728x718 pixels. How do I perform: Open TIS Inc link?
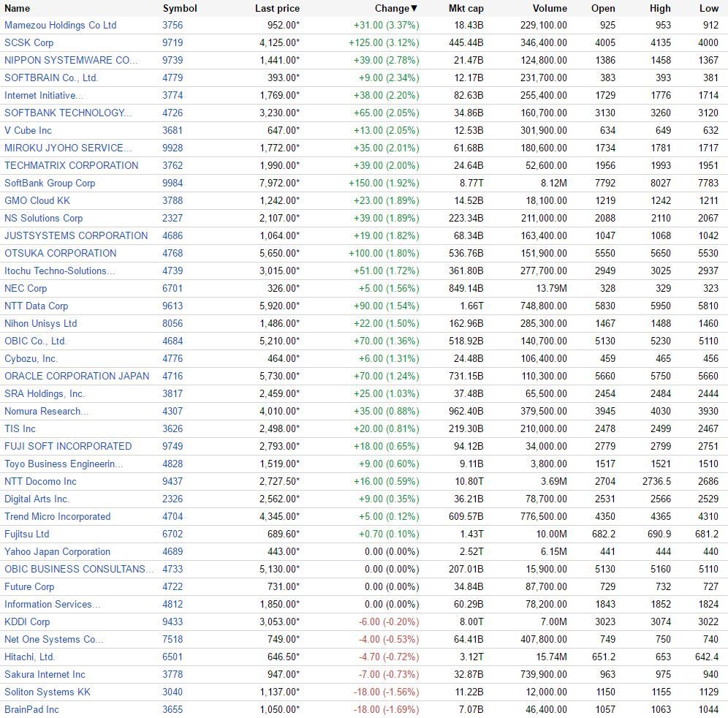point(20,428)
